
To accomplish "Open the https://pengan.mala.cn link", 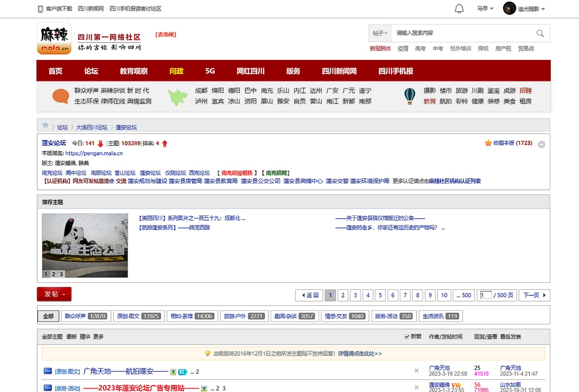I will point(94,153).
